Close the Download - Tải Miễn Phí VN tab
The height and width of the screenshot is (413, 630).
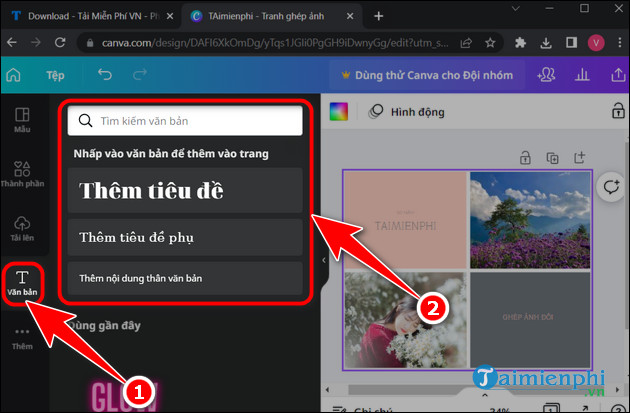click(170, 16)
